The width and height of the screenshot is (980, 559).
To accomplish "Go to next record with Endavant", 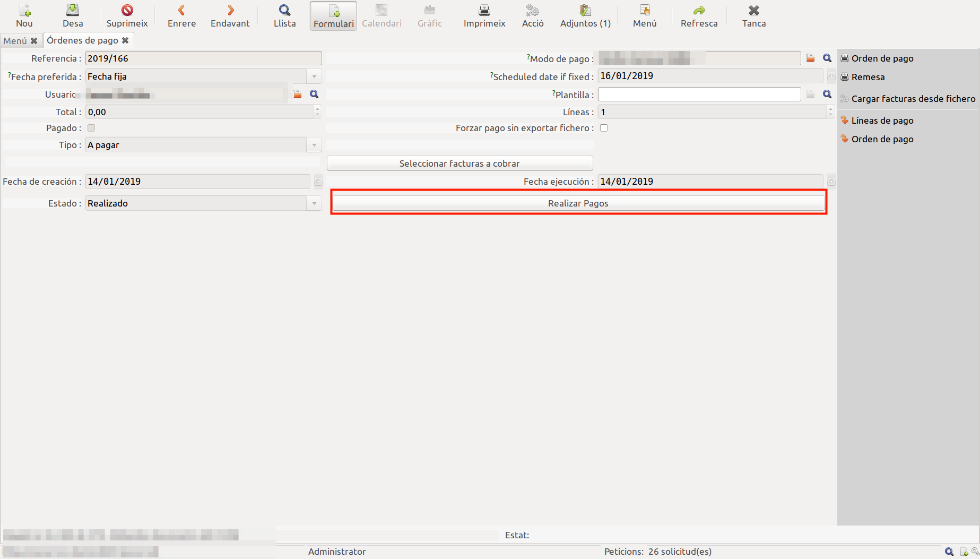I will [x=230, y=16].
